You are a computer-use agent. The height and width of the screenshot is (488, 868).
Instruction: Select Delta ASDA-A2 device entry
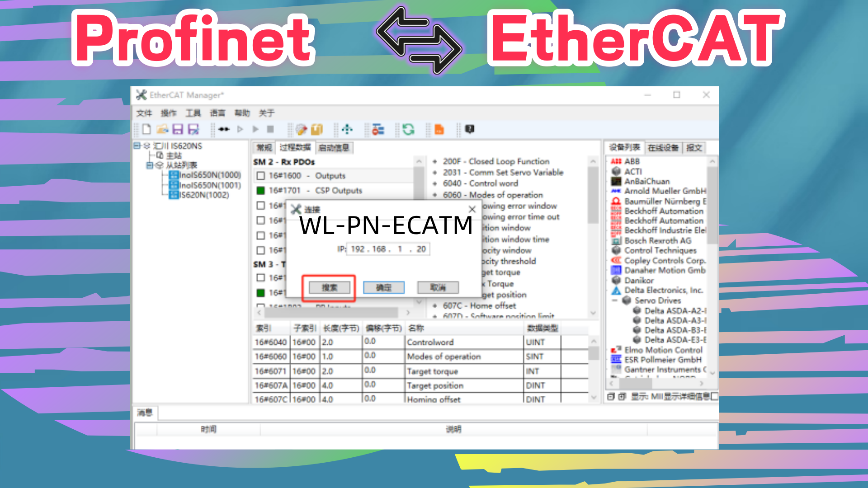[675, 311]
